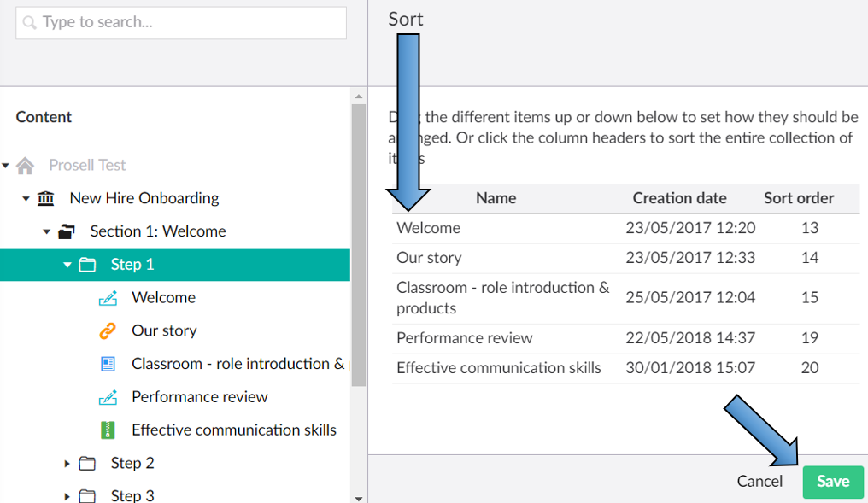Image resolution: width=868 pixels, height=503 pixels.
Task: Cancel the sorting changes
Action: [x=759, y=481]
